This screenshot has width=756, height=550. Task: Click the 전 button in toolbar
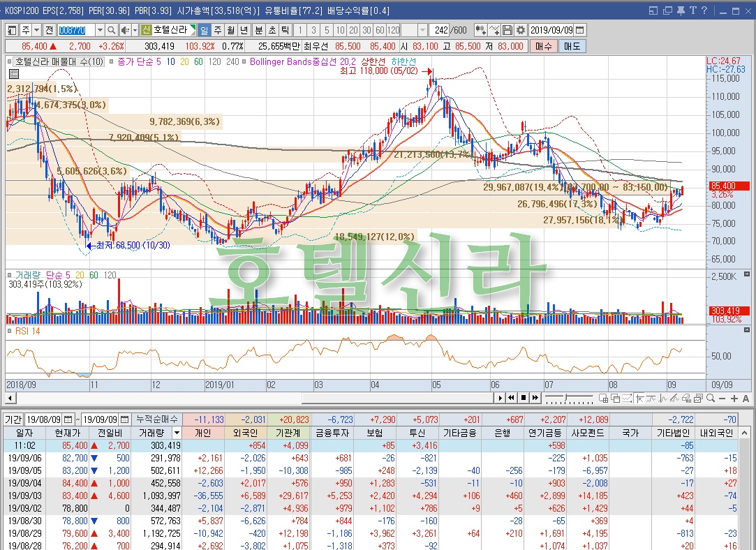click(x=49, y=31)
